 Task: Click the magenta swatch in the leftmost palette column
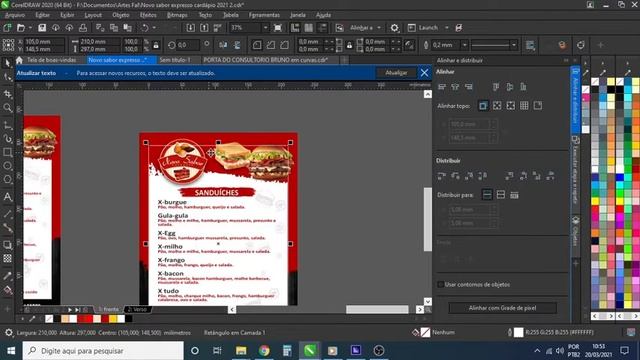pyautogui.click(x=586, y=98)
